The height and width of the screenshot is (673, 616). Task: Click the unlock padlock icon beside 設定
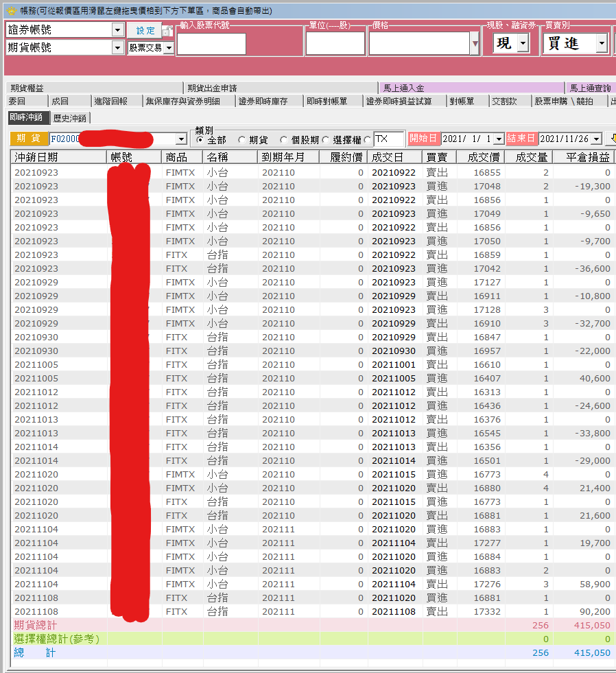click(x=168, y=31)
